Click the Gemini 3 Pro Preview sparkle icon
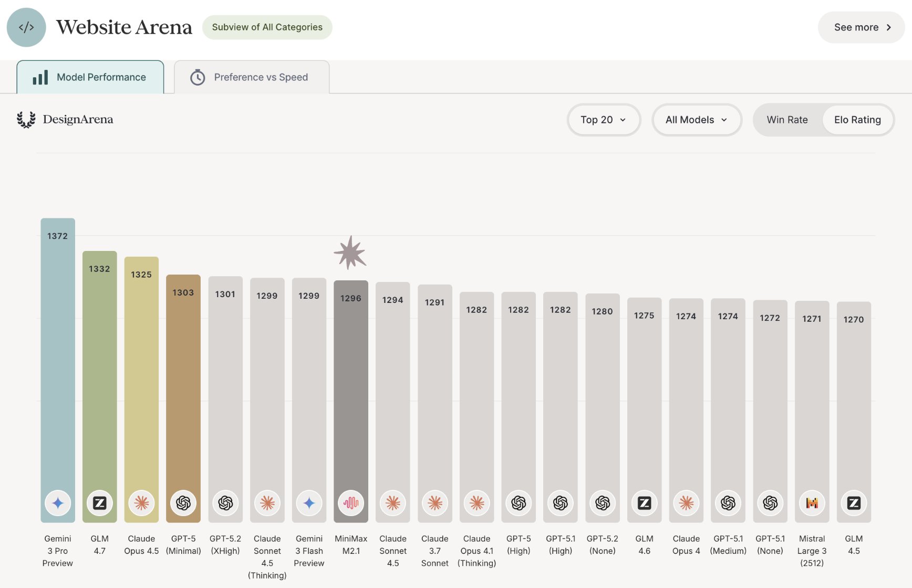The width and height of the screenshot is (912, 588). point(58,503)
